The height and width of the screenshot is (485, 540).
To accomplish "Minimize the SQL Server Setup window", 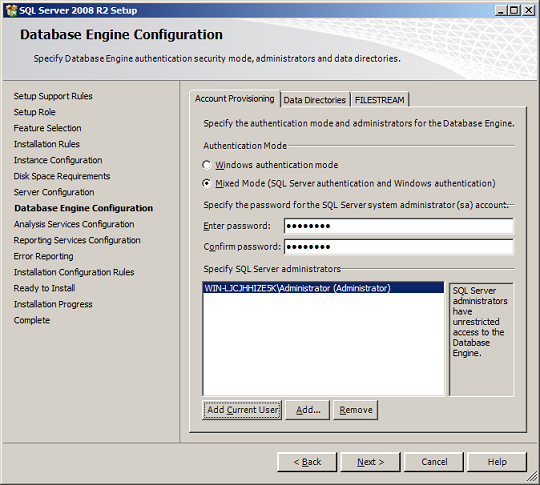I will pyautogui.click(x=501, y=11).
